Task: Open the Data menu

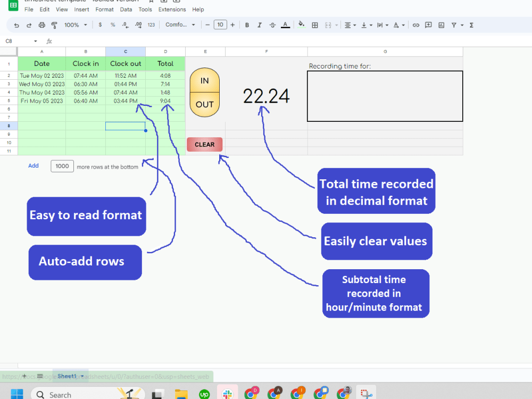Action: [x=126, y=10]
